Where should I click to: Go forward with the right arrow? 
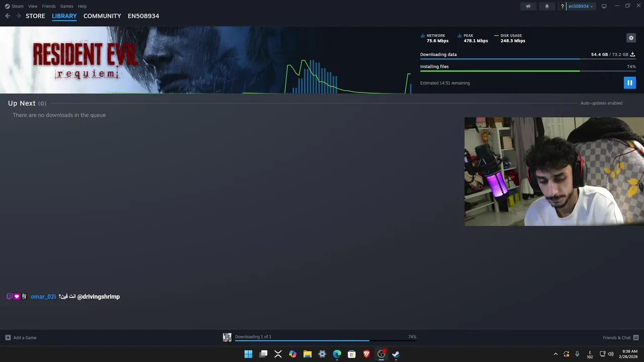click(x=18, y=16)
